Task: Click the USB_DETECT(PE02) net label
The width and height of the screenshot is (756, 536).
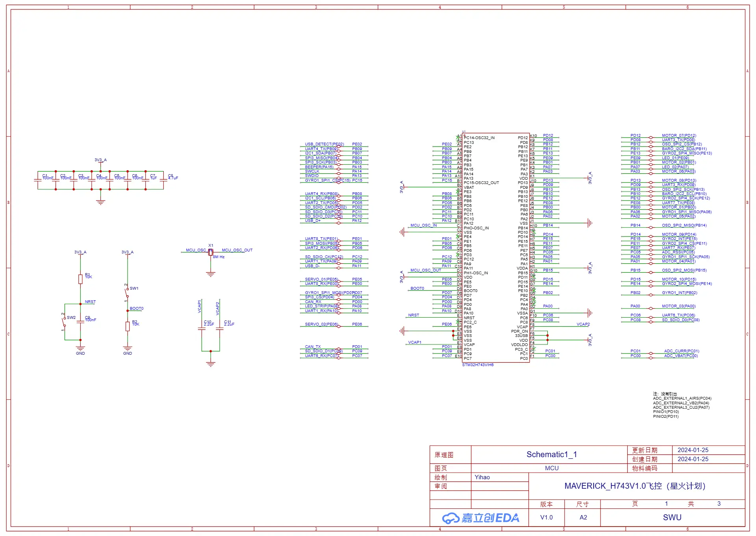Action: tap(324, 144)
